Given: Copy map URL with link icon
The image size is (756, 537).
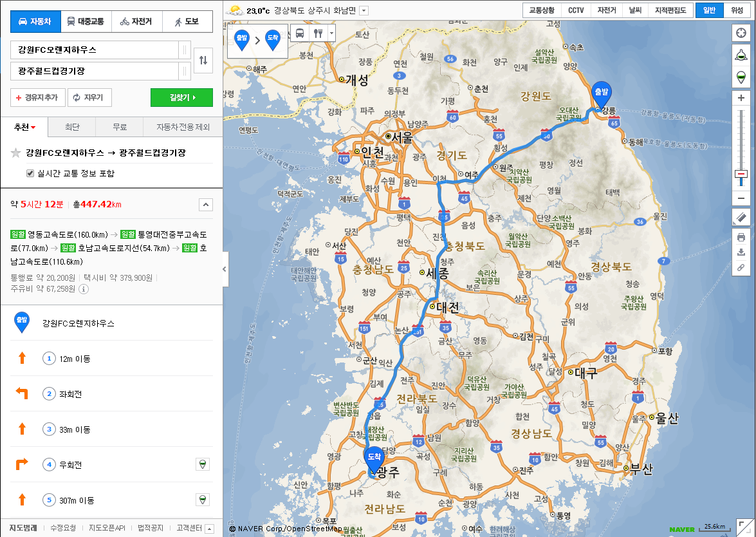Looking at the screenshot, I should tap(741, 268).
